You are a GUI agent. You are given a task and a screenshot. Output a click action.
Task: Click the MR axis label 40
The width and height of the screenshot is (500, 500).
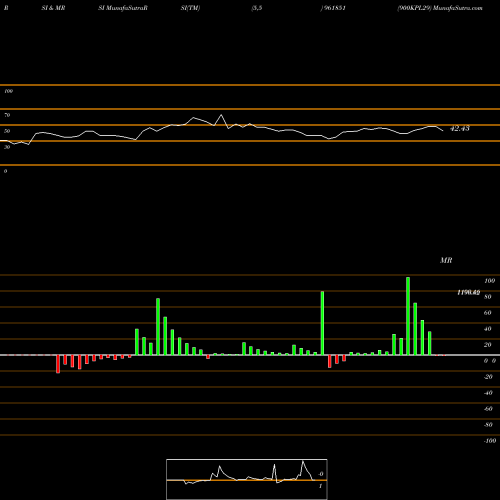[488, 329]
